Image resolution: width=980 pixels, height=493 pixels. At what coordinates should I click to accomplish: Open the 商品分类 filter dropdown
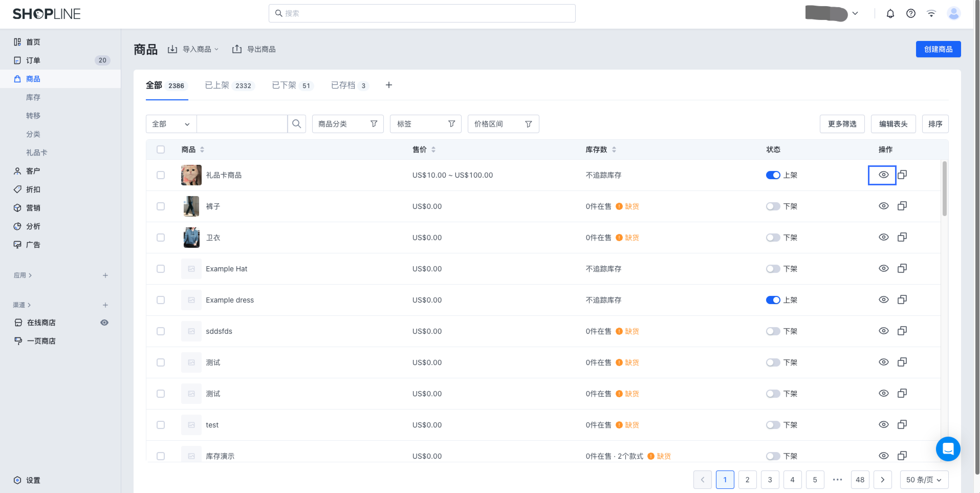(x=348, y=124)
